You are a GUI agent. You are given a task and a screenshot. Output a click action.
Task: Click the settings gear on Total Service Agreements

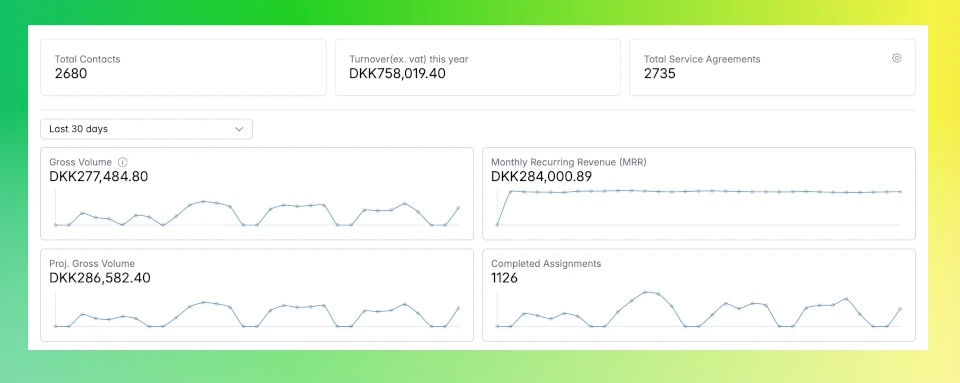[x=896, y=58]
